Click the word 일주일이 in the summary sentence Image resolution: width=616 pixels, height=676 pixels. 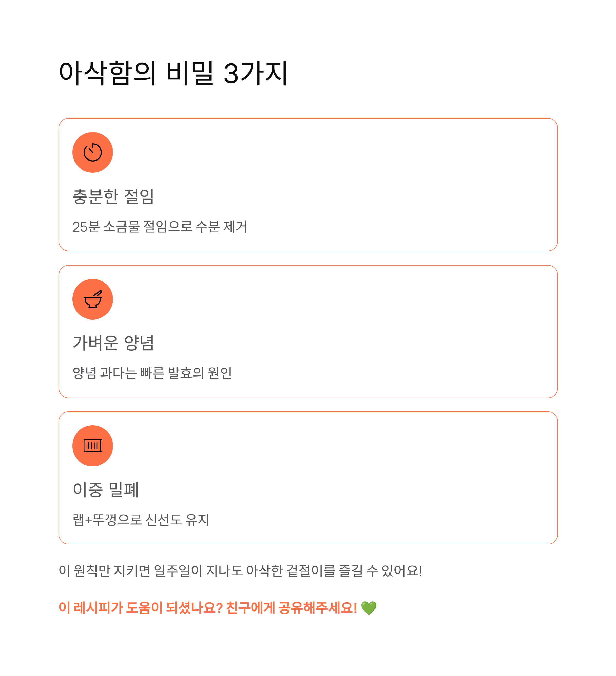coord(178,571)
